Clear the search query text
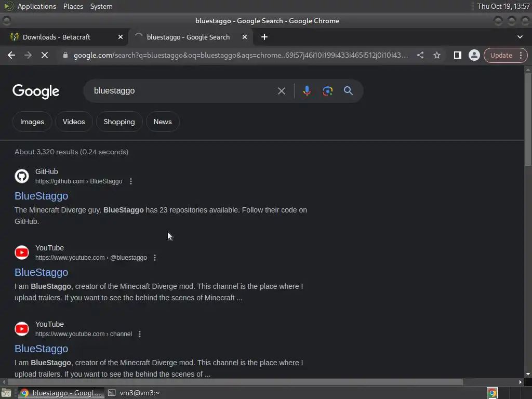Screen dimensions: 532x399 point(281,91)
